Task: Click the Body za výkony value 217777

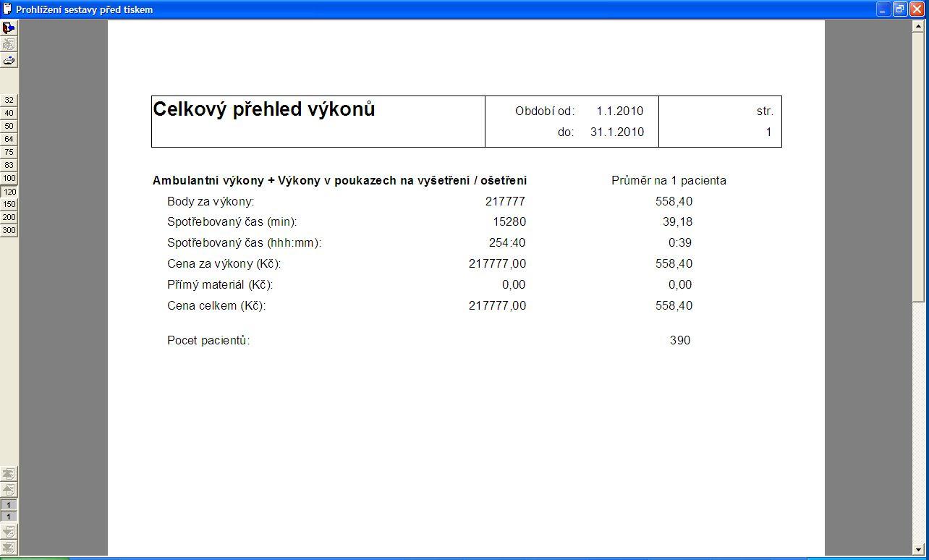Action: [505, 201]
